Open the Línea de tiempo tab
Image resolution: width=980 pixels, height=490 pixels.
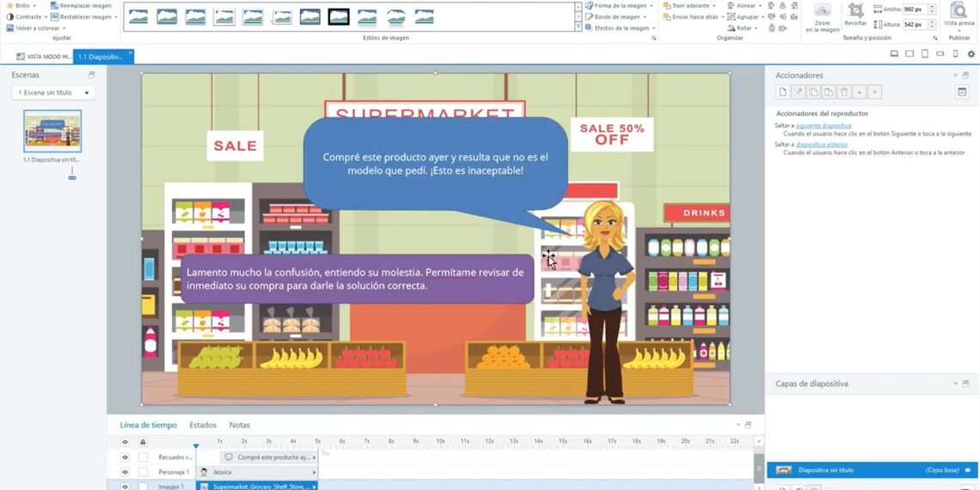tap(148, 425)
